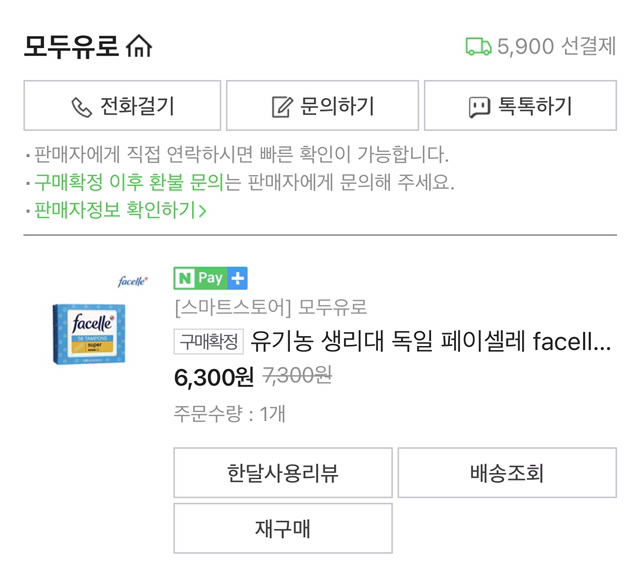Click the home icon next to 모두유로
This screenshot has height=572, width=640.
pos(139,46)
